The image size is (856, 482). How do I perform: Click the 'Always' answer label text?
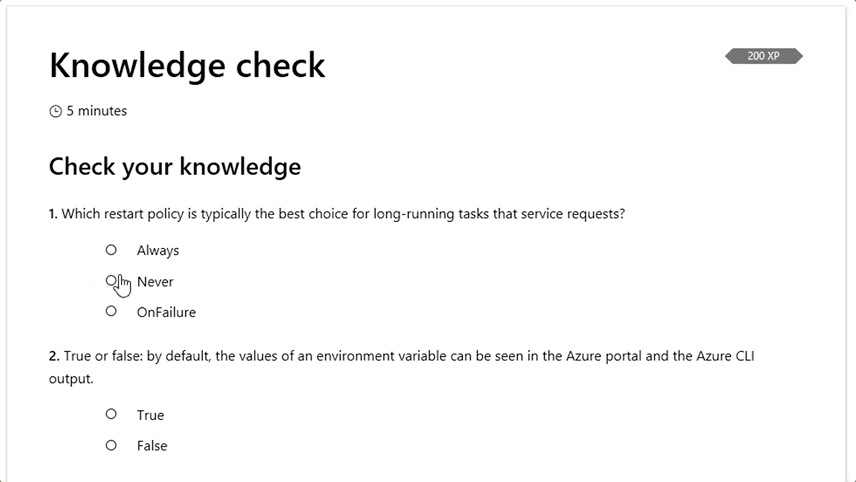[x=158, y=251]
